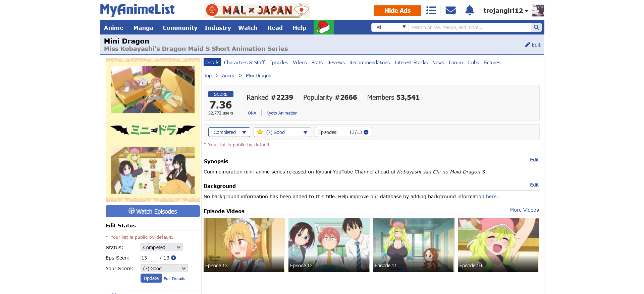Click the More Videos link
Image resolution: width=644 pixels, height=294 pixels.
point(525,210)
